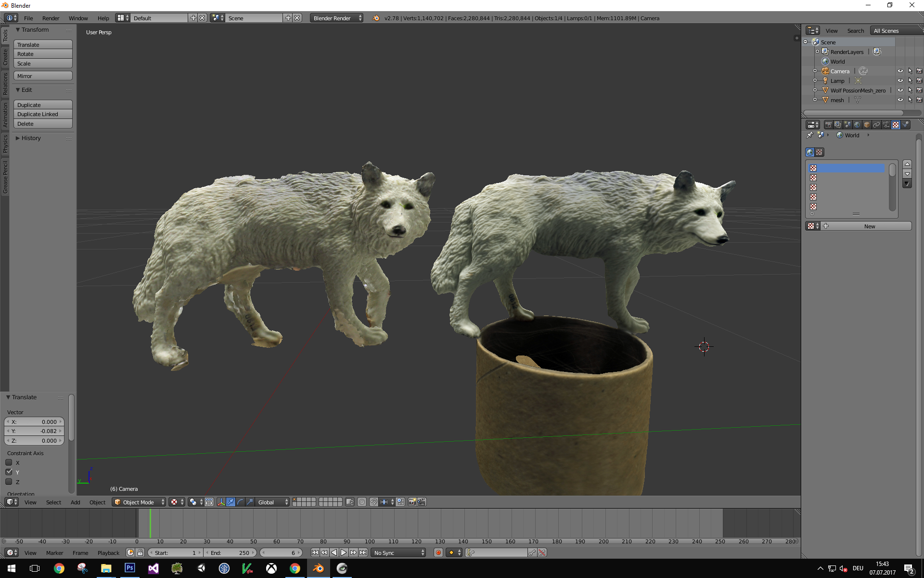Expand the Camera tree item

pyautogui.click(x=815, y=71)
